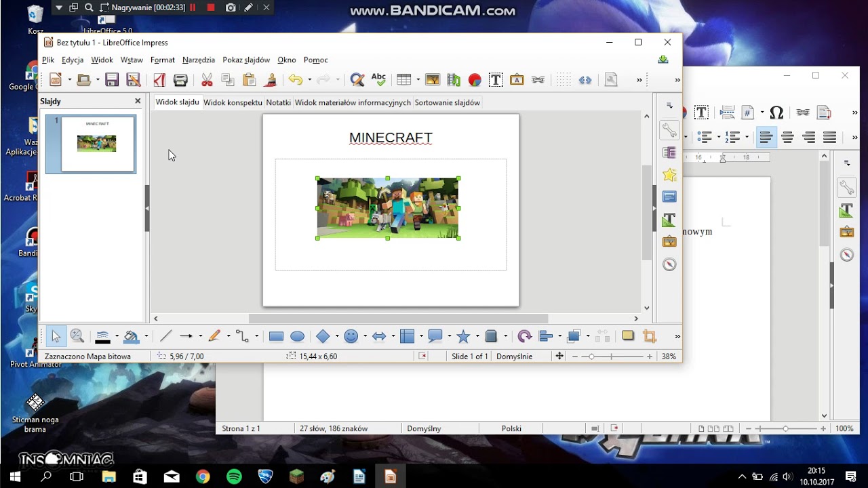Screen dimensions: 868x488
Task: Click the Paste clipboard icon
Action: click(249, 80)
